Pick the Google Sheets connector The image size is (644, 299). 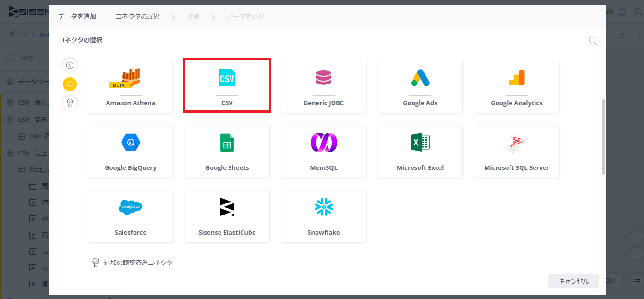click(227, 151)
